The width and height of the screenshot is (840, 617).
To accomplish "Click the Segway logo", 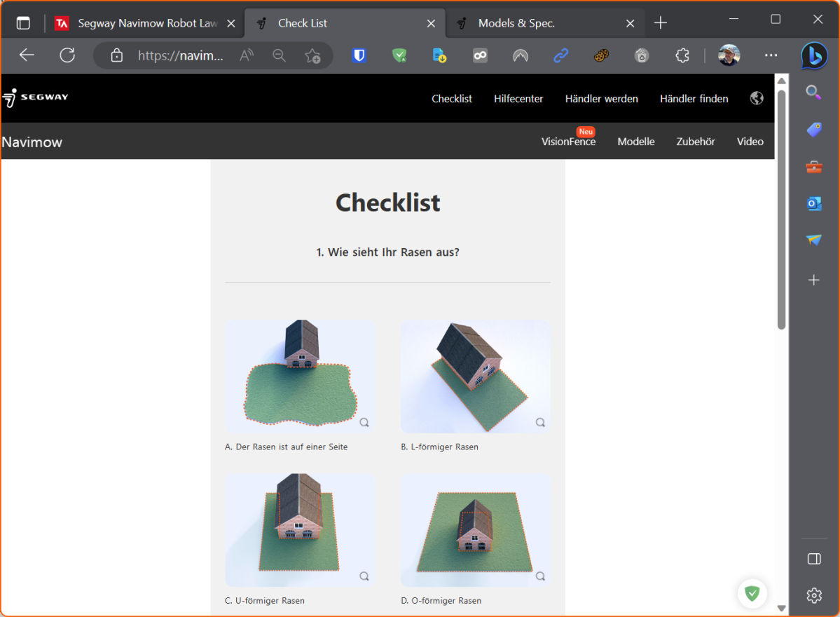I will click(x=35, y=97).
